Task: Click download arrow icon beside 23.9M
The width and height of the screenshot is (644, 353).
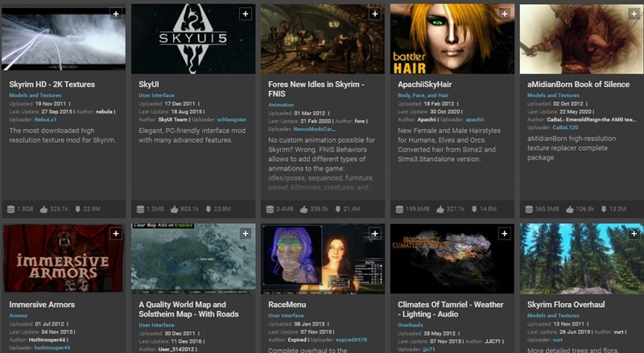Action: pos(77,210)
